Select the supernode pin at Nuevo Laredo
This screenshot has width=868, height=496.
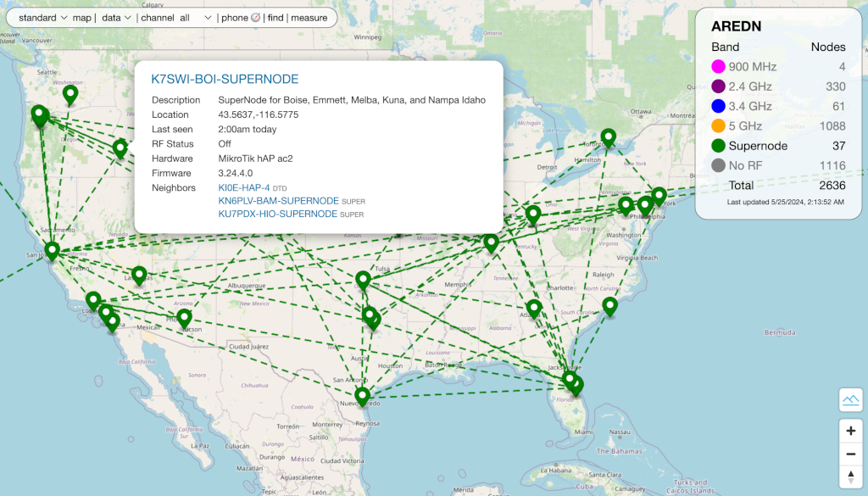[362, 396]
